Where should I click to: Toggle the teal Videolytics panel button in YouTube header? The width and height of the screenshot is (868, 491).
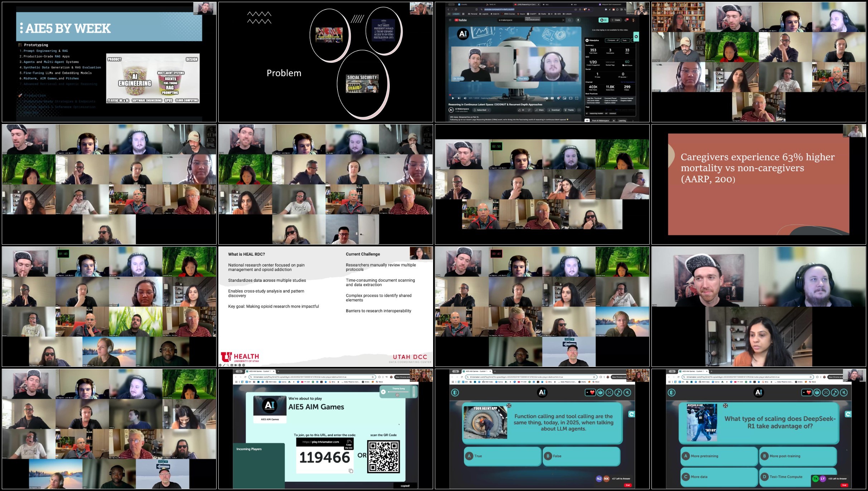[x=603, y=20]
